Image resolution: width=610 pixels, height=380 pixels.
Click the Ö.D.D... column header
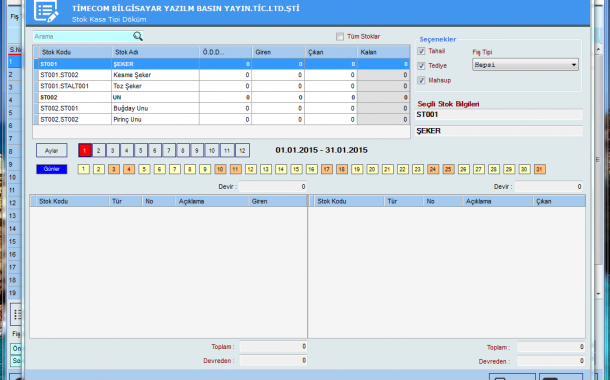(226, 52)
